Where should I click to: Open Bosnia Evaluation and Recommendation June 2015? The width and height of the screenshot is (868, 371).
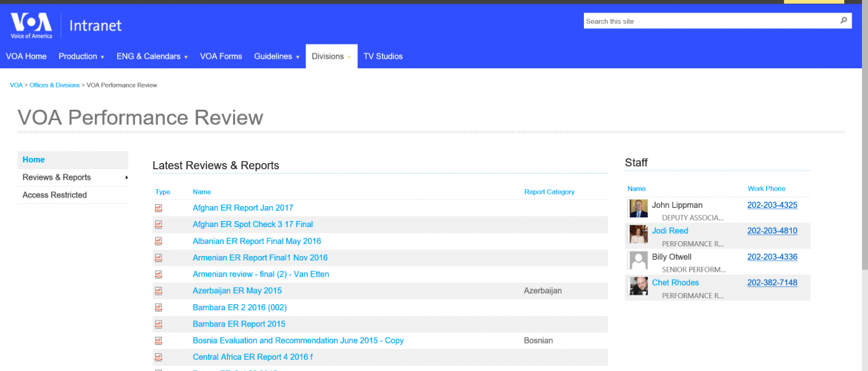[298, 341]
